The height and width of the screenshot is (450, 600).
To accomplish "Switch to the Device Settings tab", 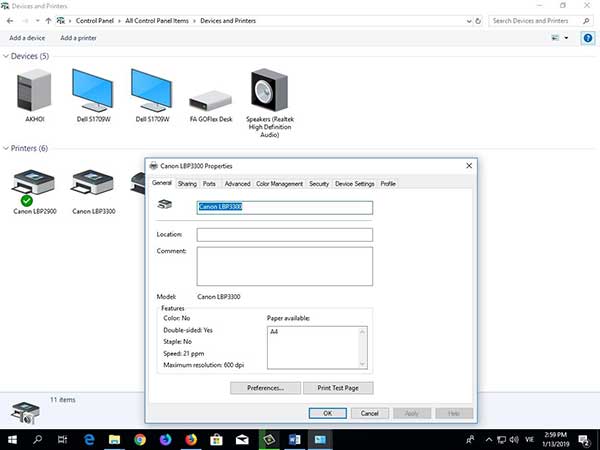I will point(354,184).
